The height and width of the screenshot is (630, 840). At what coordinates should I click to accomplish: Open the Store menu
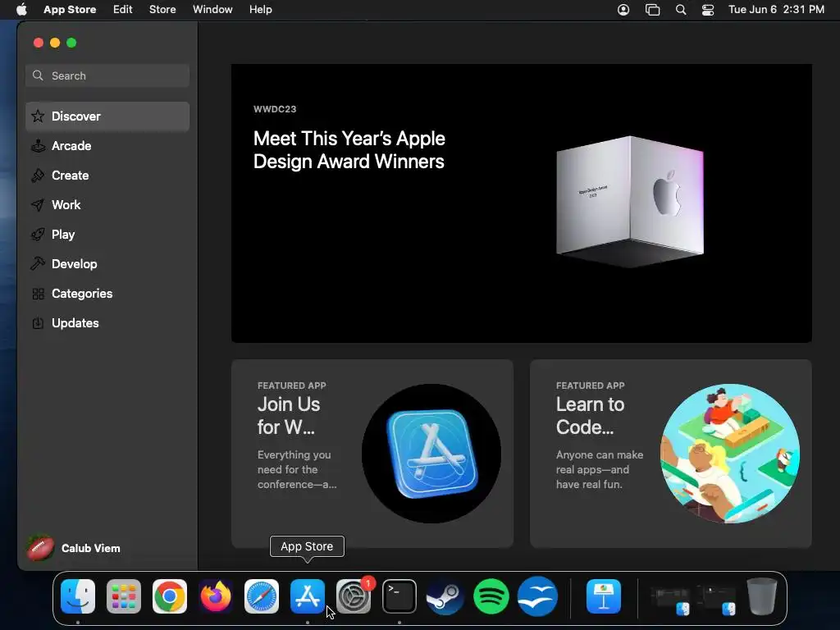click(162, 10)
